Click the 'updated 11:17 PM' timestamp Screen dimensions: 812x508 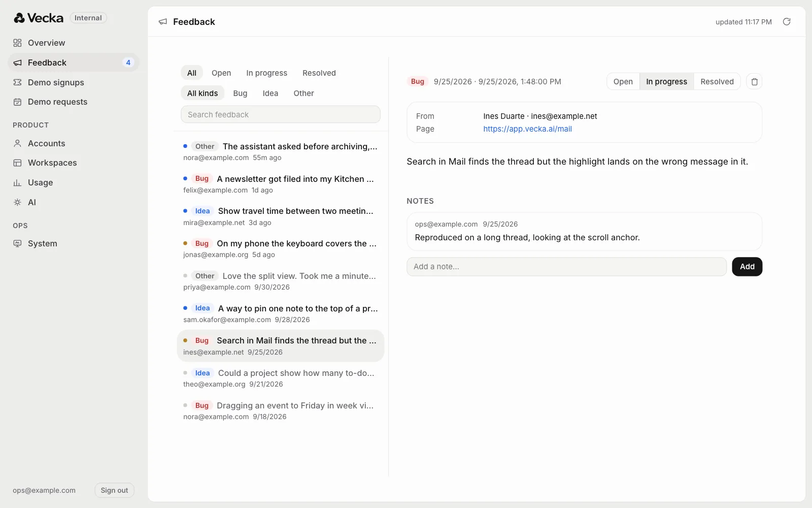pyautogui.click(x=743, y=22)
